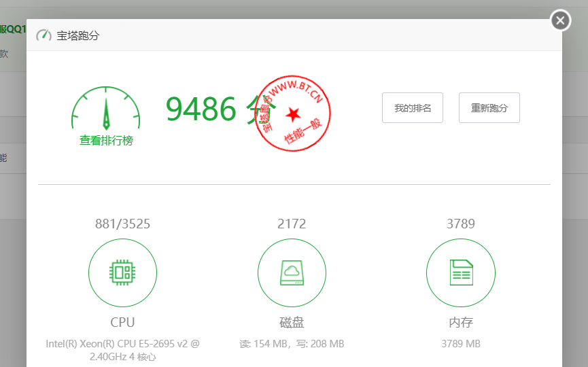Click the 内存 label text
This screenshot has height=367, width=588.
tap(461, 322)
